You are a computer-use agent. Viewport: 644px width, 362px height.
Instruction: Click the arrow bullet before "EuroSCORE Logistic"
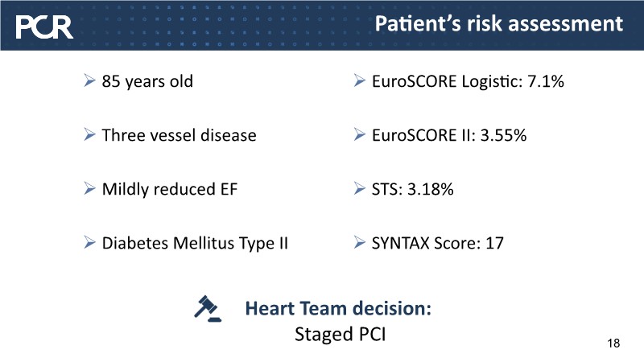(360, 81)
